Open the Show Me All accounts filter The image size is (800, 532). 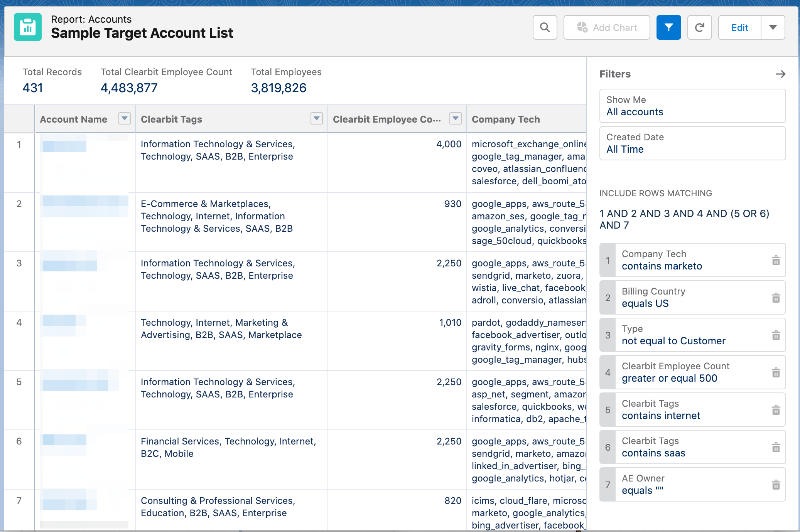[x=692, y=106]
